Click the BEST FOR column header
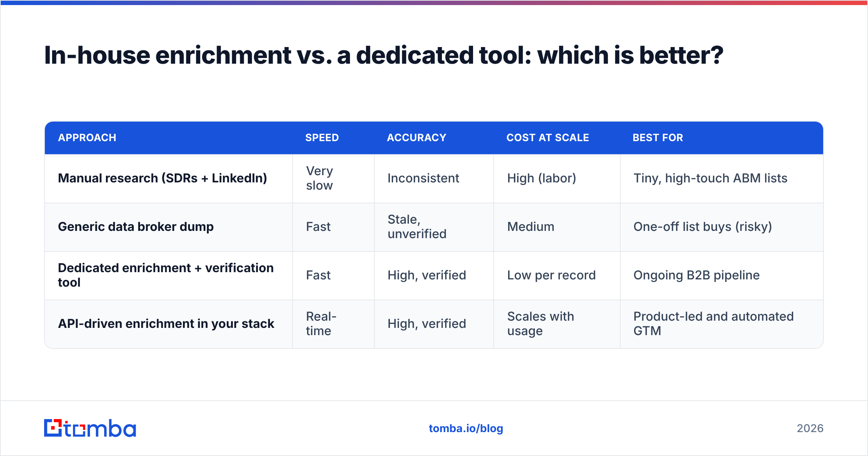Image resolution: width=868 pixels, height=456 pixels. coord(658,138)
